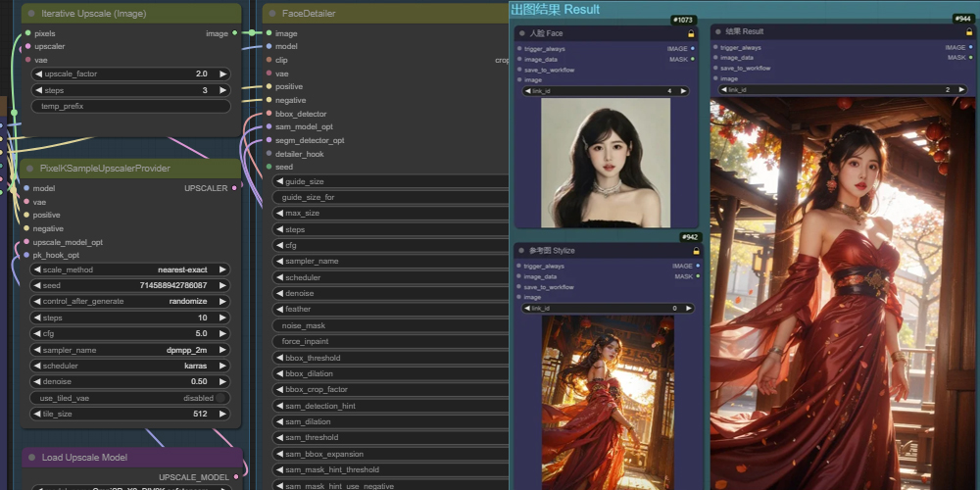This screenshot has height=490, width=980.
Task: Collapse the Load Upscale Model node via its title dot
Action: pos(31,458)
